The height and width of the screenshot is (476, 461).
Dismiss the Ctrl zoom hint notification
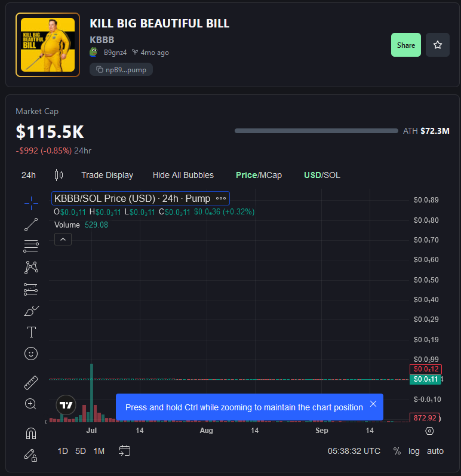point(373,404)
